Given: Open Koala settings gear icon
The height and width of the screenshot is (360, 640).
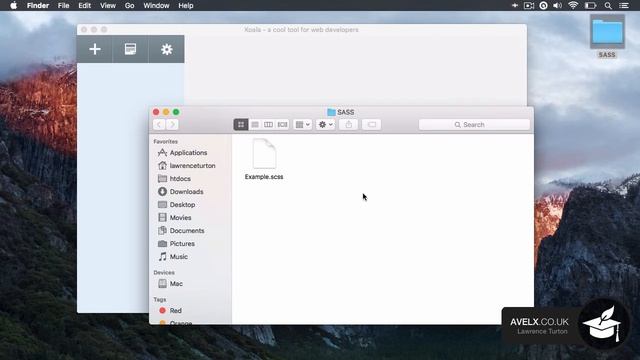Looking at the screenshot, I should (167, 49).
